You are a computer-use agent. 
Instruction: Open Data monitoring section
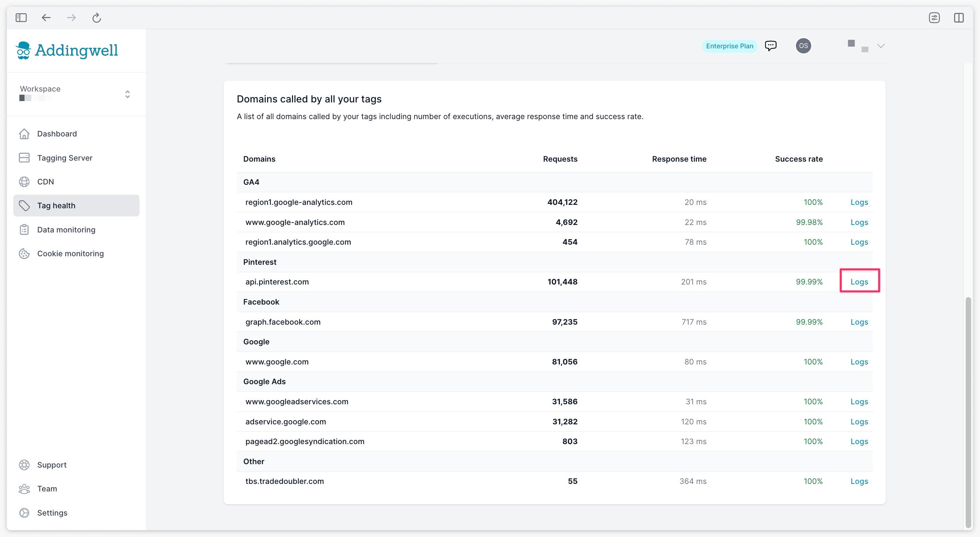click(66, 229)
